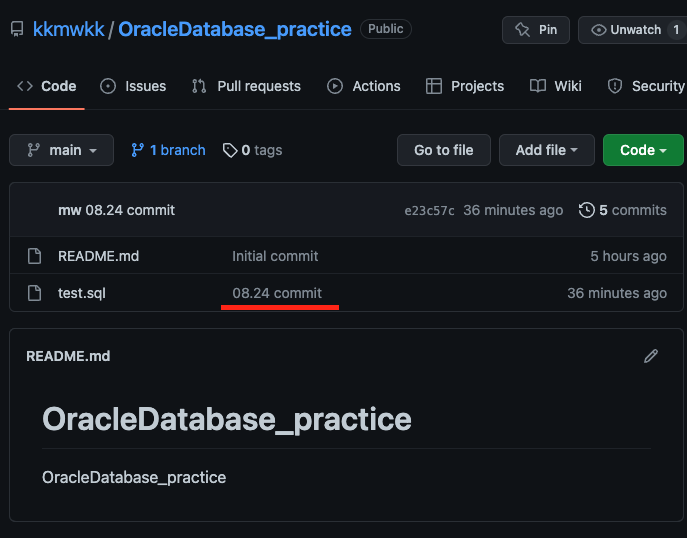
Task: Click the OracleDatabase_practice description paragraph
Action: pyautogui.click(x=134, y=478)
